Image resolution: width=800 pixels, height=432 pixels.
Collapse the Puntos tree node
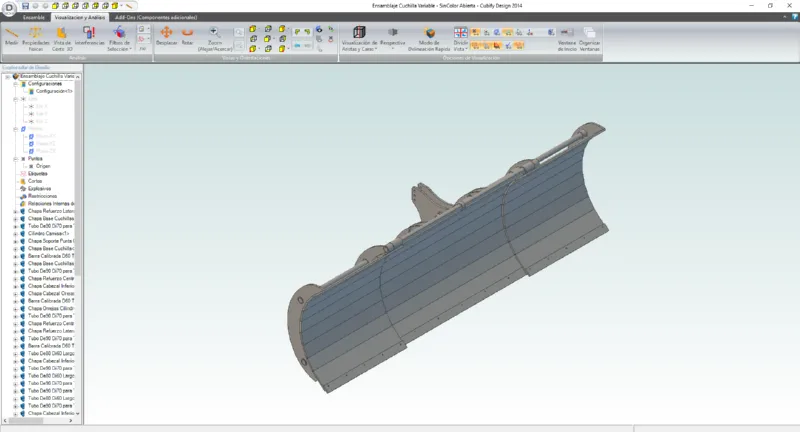pyautogui.click(x=15, y=158)
